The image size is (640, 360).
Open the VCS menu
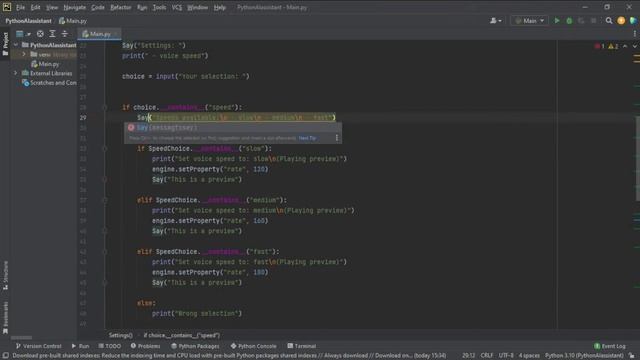(x=177, y=7)
